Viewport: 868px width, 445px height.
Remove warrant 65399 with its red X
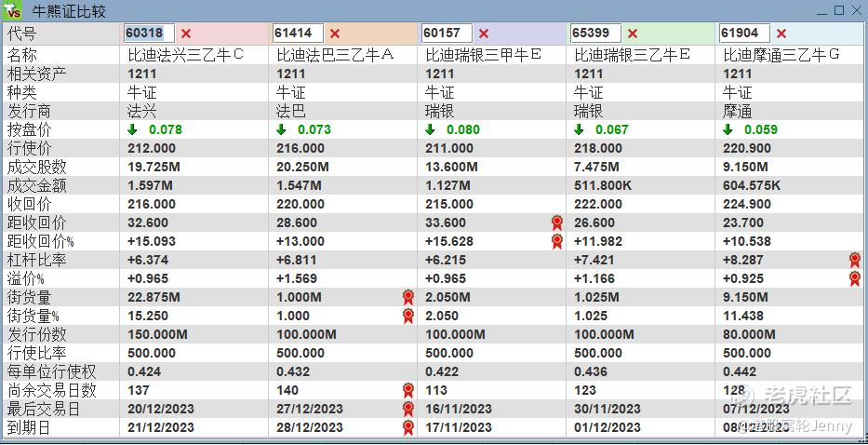633,34
